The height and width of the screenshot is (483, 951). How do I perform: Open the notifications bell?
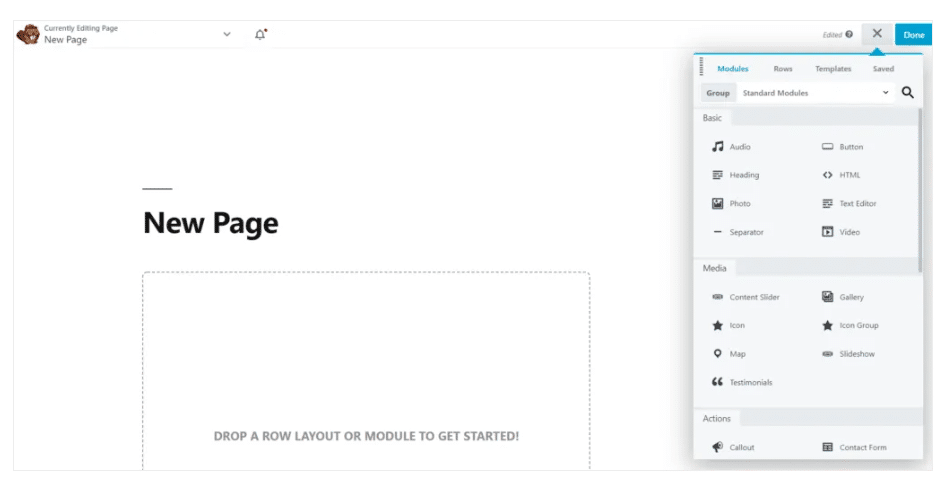(x=260, y=35)
